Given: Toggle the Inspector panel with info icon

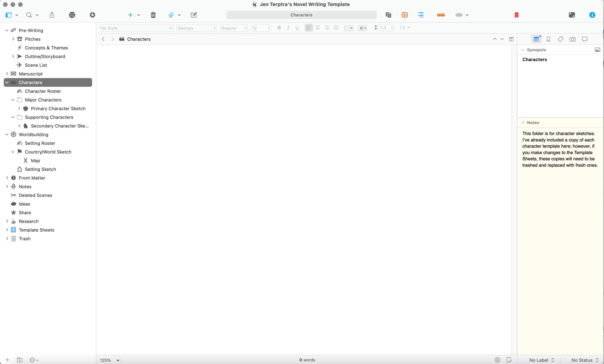Looking at the screenshot, I should click(x=592, y=15).
